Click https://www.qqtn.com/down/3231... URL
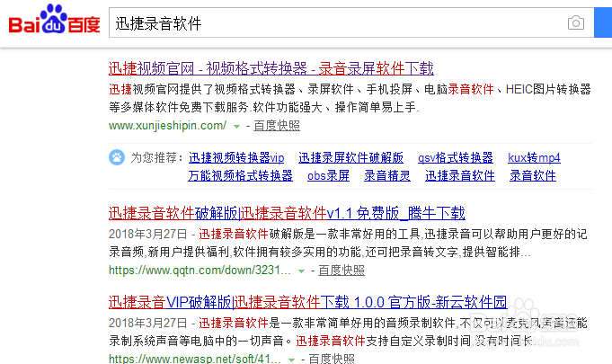The width and height of the screenshot is (612, 364). click(200, 271)
